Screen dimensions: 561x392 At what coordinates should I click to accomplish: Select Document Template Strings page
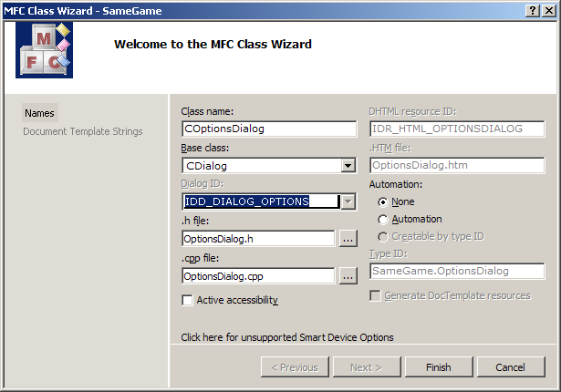(x=83, y=131)
